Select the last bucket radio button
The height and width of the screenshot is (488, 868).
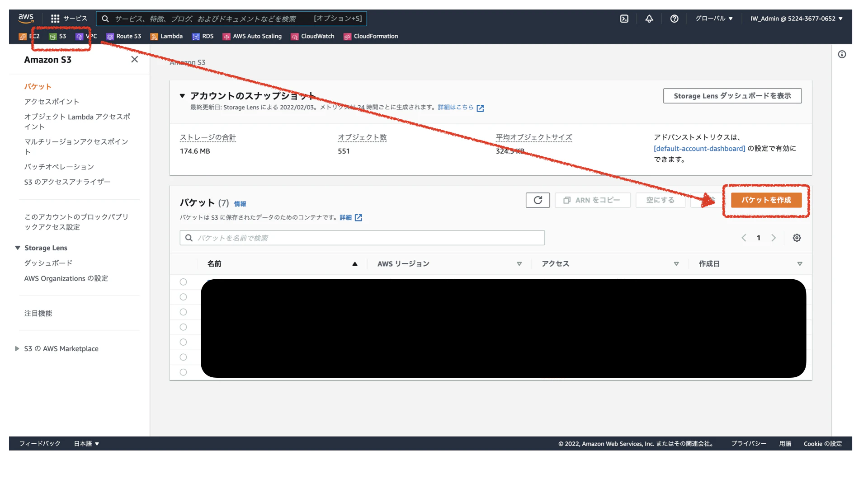[183, 372]
